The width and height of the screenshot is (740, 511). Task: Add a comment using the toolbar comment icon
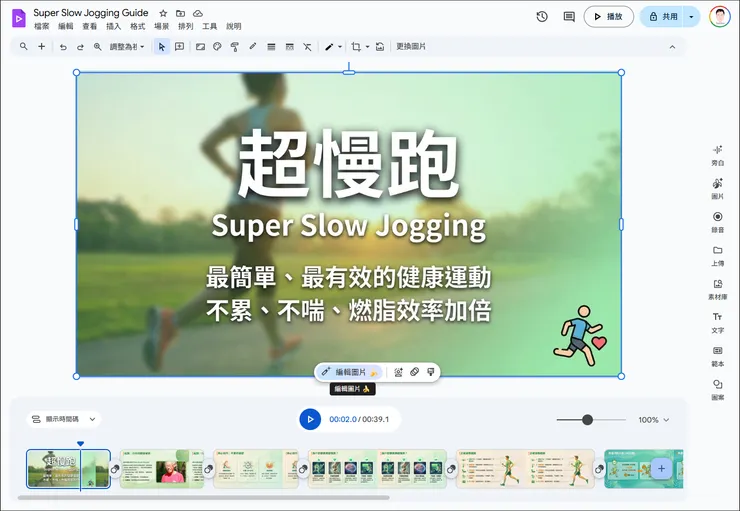(179, 47)
